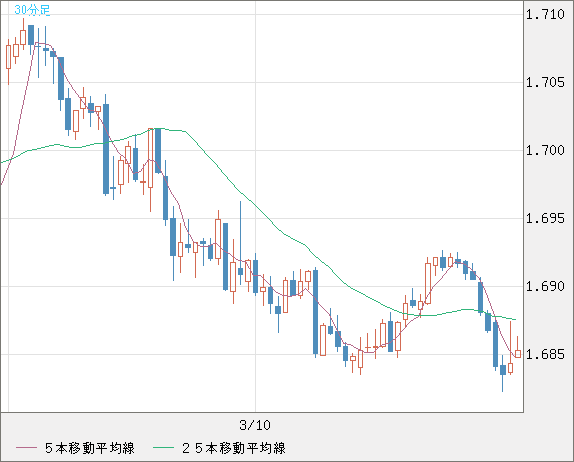Viewport: 574px width, 462px height.
Task: Click the last orange candlestick near 1.685
Action: click(518, 353)
